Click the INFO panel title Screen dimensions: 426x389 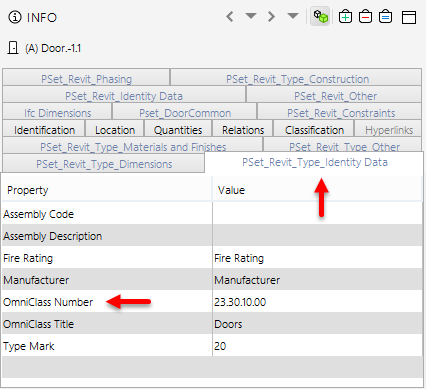[x=42, y=17]
